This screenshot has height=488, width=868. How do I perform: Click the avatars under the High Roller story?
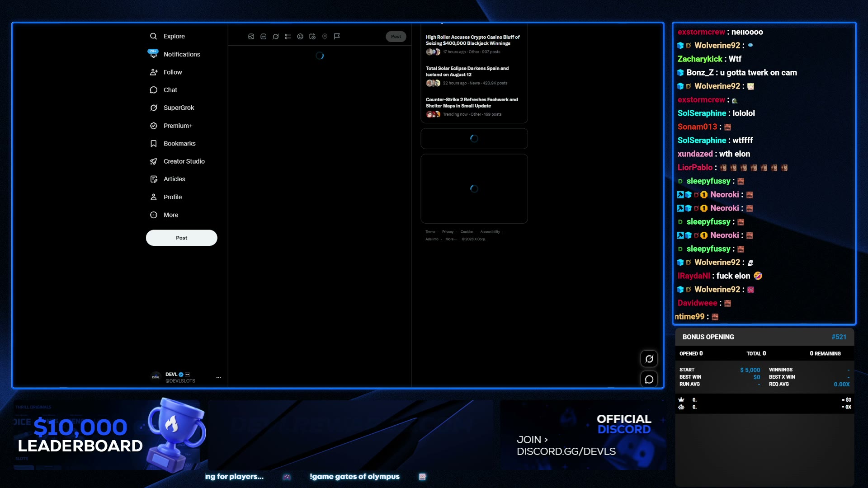click(x=433, y=52)
